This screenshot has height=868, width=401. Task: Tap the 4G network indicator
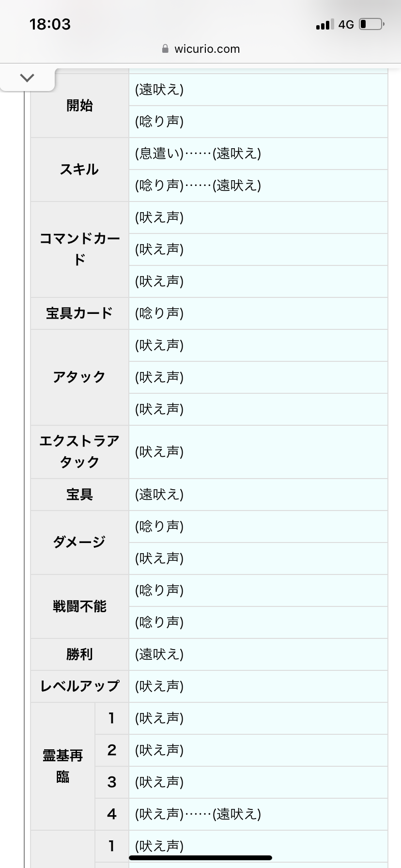coord(346,25)
